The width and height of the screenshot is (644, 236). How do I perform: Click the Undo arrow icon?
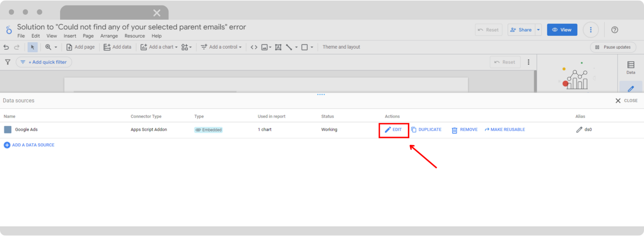pyautogui.click(x=6, y=47)
